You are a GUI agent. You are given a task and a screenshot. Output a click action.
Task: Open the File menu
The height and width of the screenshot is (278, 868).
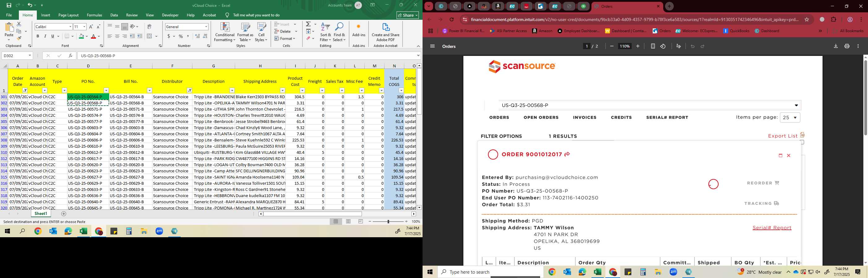tap(9, 15)
